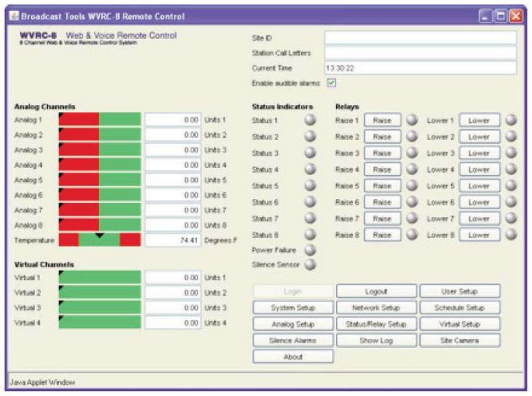
Task: Click the Raise 7 relay indicator light
Action: [412, 218]
